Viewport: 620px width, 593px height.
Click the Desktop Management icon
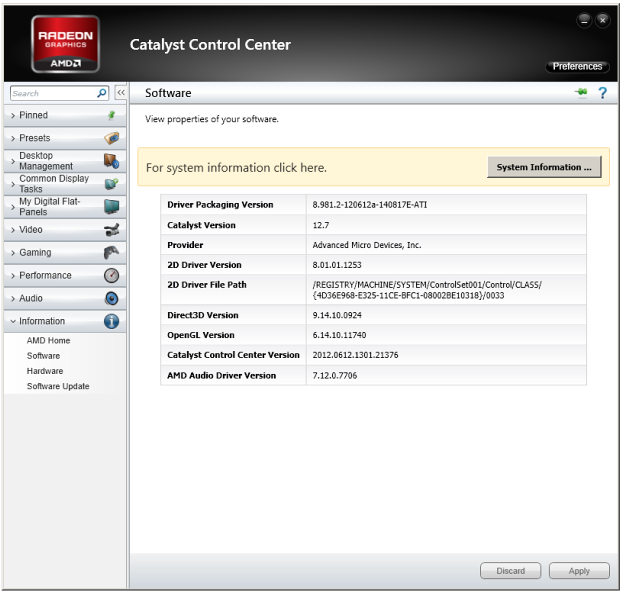coord(112,161)
